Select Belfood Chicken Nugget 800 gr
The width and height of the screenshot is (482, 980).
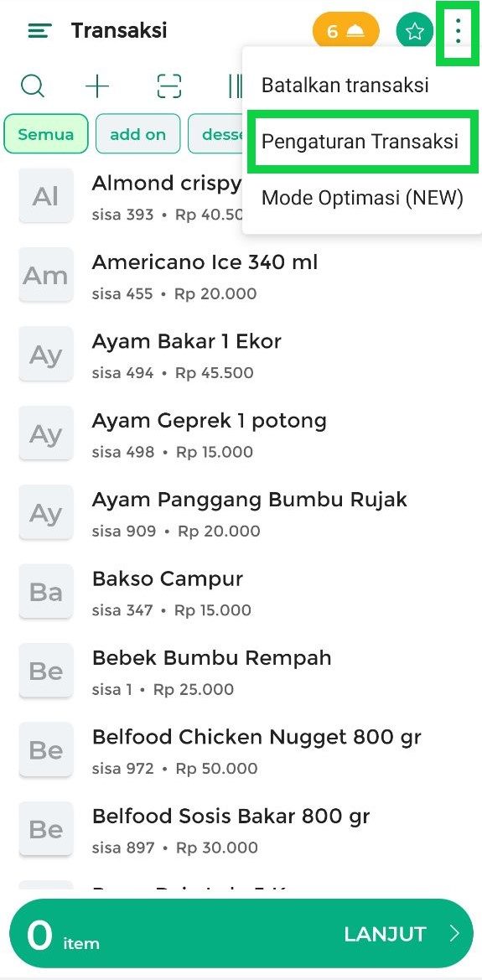coord(241,750)
